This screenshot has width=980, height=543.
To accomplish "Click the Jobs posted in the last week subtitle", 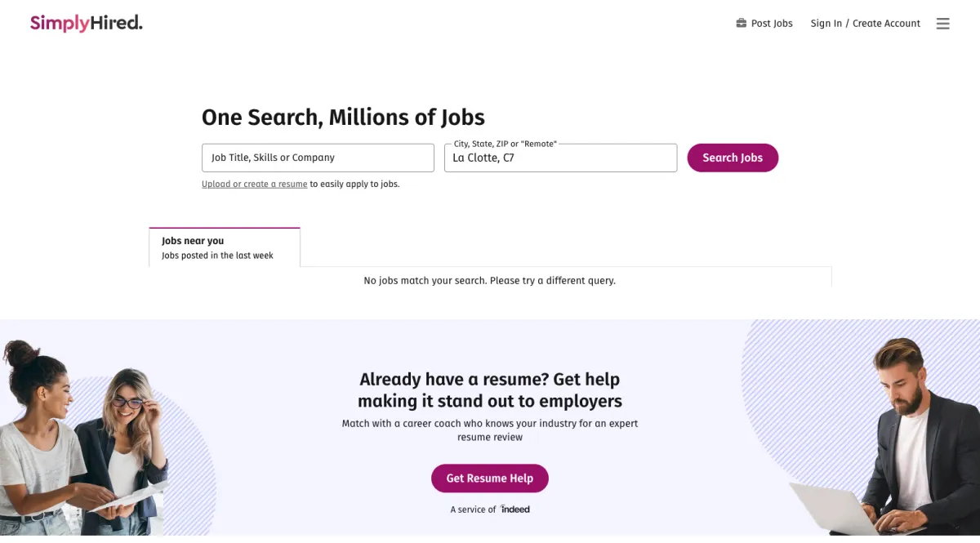I will tap(217, 256).
